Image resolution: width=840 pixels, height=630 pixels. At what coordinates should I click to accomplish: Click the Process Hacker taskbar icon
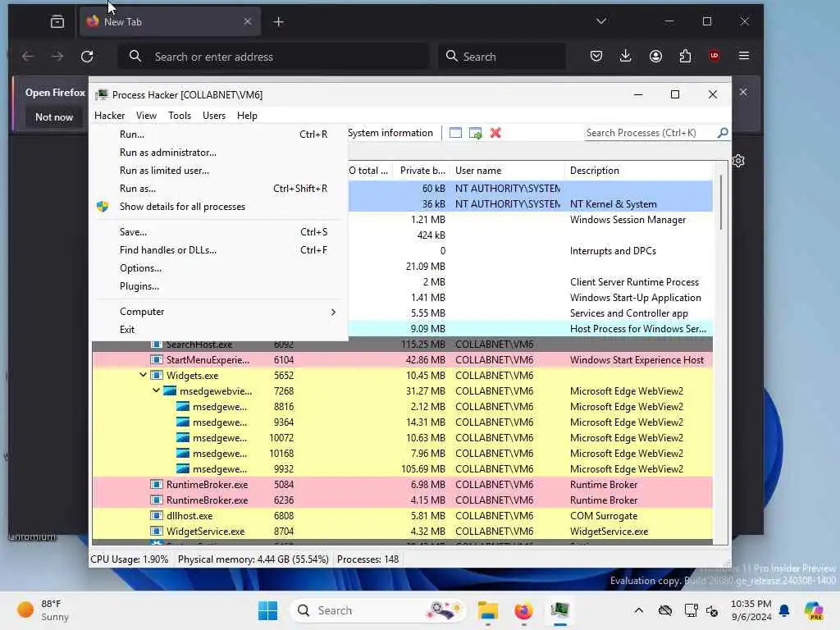[x=559, y=610]
